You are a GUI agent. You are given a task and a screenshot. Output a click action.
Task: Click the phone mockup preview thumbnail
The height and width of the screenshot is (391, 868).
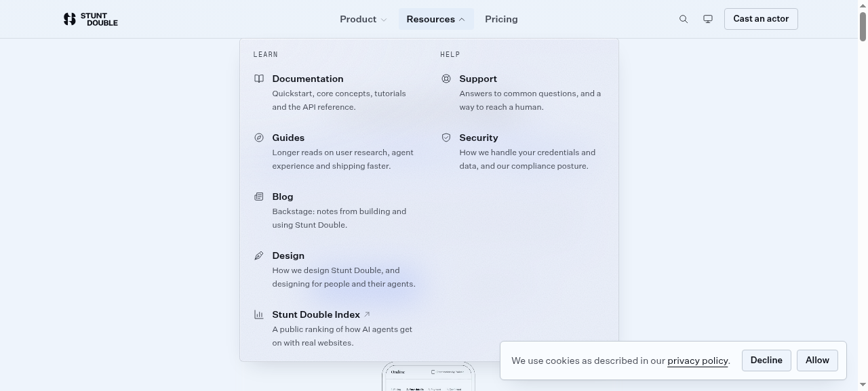click(x=429, y=377)
